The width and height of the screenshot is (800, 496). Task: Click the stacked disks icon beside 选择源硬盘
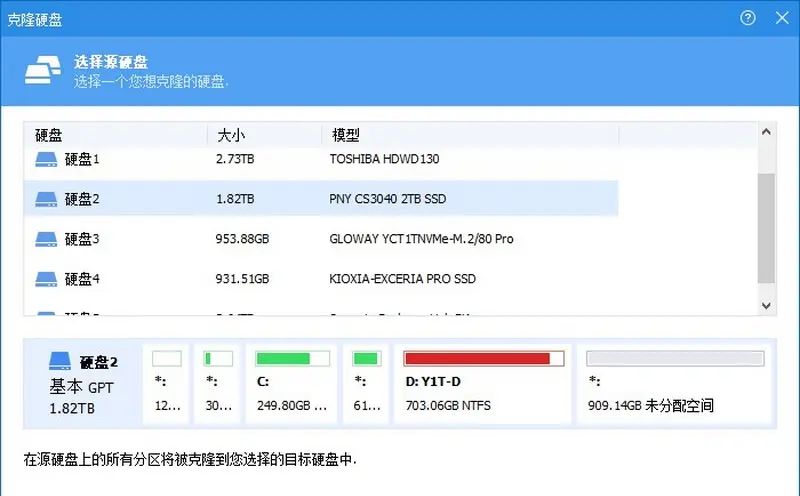[43, 70]
